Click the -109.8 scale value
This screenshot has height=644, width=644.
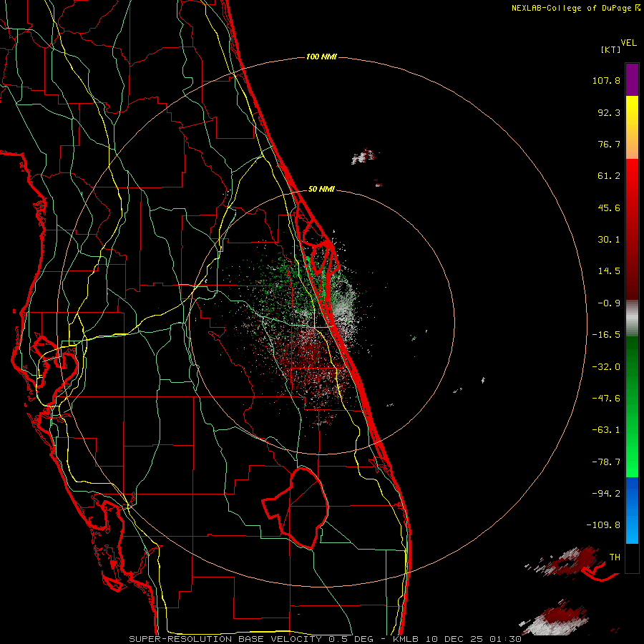point(603,525)
